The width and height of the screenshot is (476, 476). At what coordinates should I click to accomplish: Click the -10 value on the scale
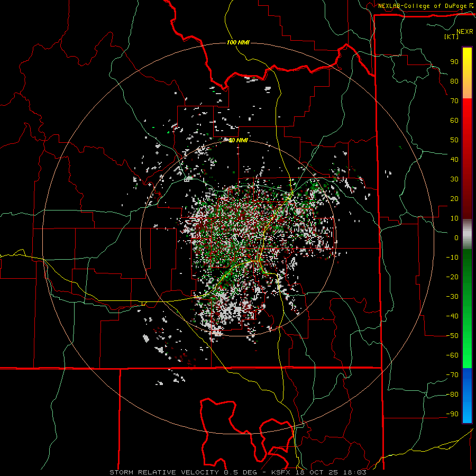[452, 258]
